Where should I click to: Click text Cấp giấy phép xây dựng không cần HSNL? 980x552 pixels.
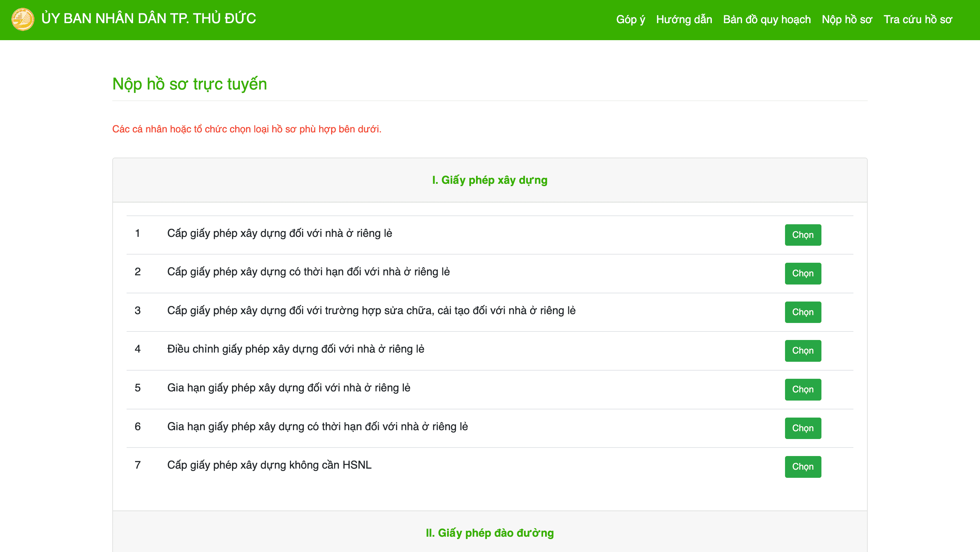coord(269,465)
